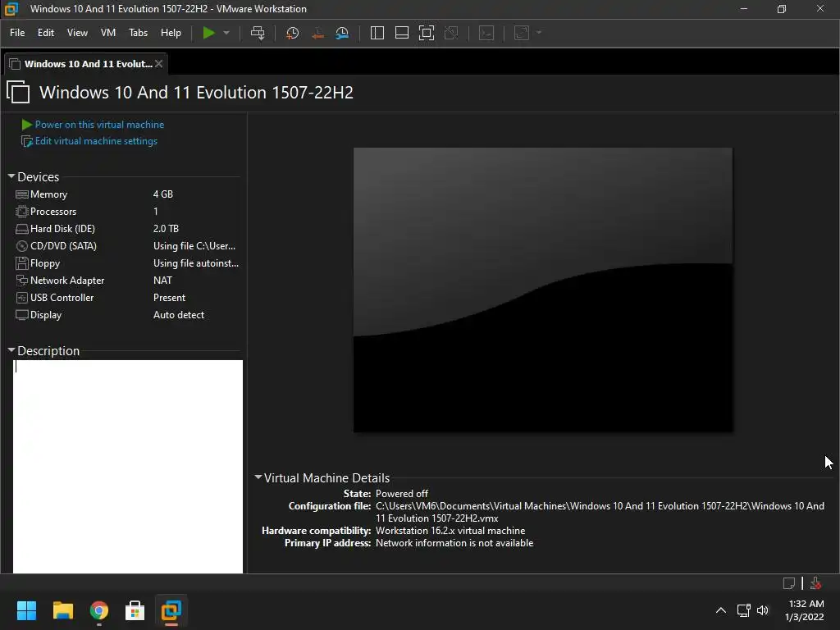Click the red device status bar icon
840x630 pixels.
tap(816, 583)
